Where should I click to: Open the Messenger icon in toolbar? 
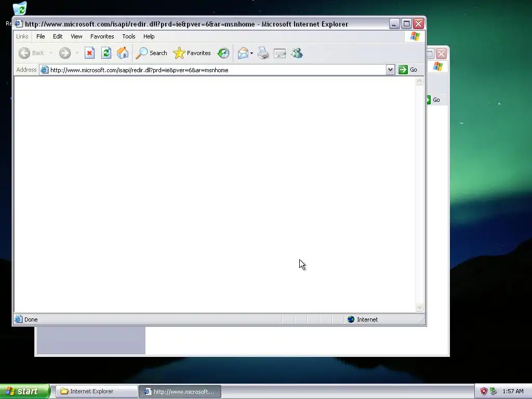point(297,53)
